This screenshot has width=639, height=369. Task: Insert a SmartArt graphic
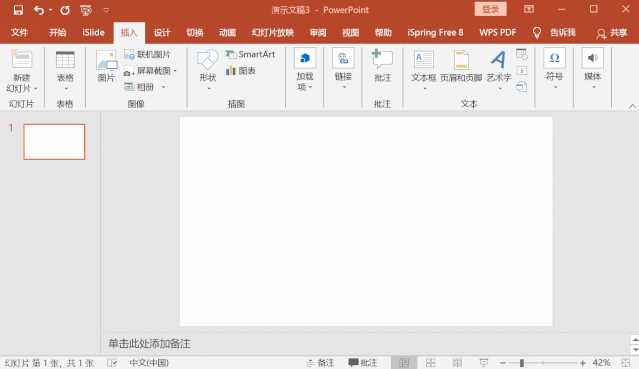251,54
